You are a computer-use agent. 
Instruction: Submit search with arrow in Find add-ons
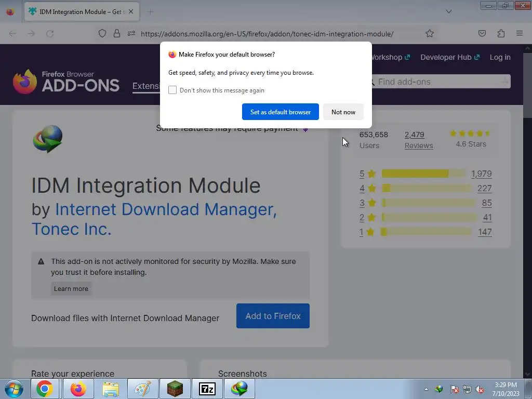(504, 82)
